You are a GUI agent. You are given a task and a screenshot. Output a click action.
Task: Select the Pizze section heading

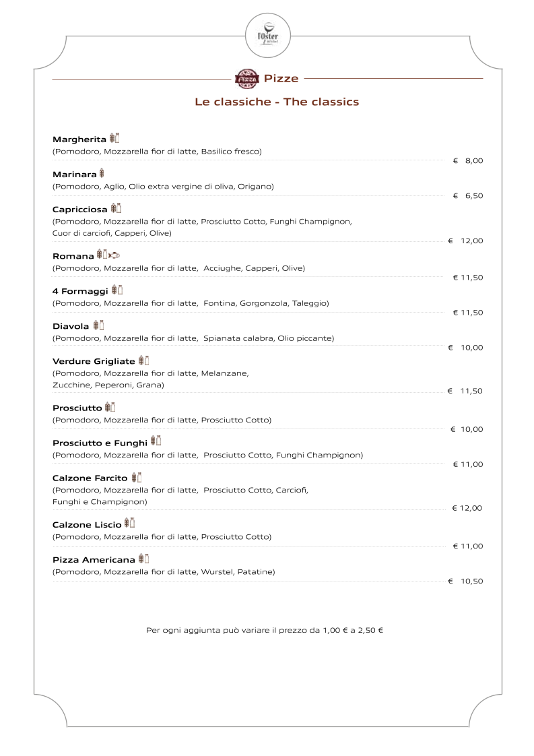click(281, 79)
